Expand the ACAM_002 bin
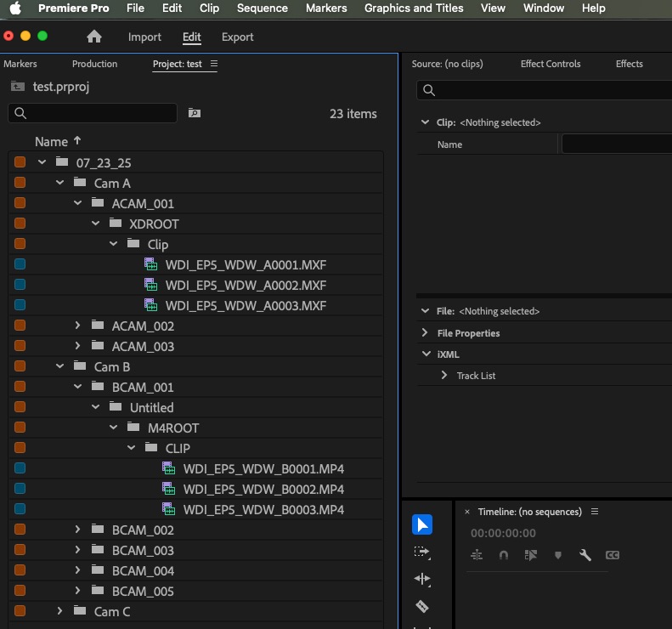The width and height of the screenshot is (672, 629). tap(77, 326)
